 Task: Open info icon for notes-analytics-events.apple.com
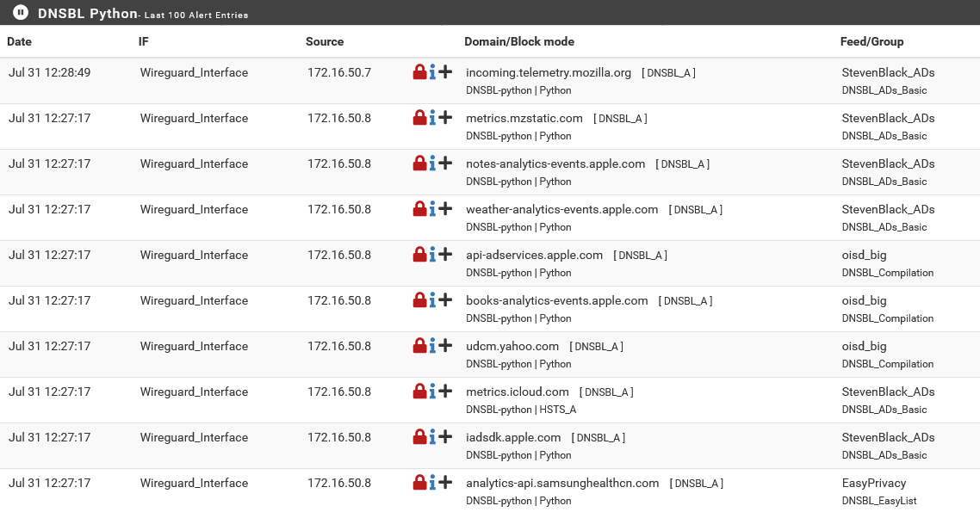[x=432, y=163]
